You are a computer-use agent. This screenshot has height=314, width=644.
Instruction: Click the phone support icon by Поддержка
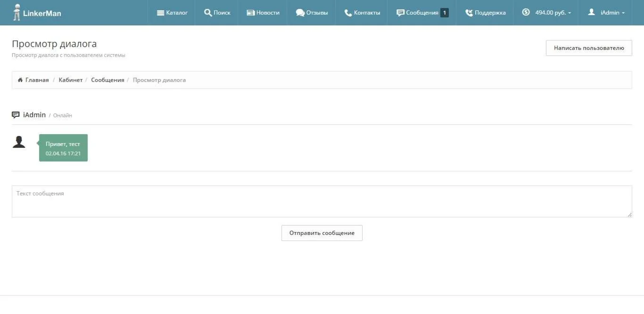469,13
